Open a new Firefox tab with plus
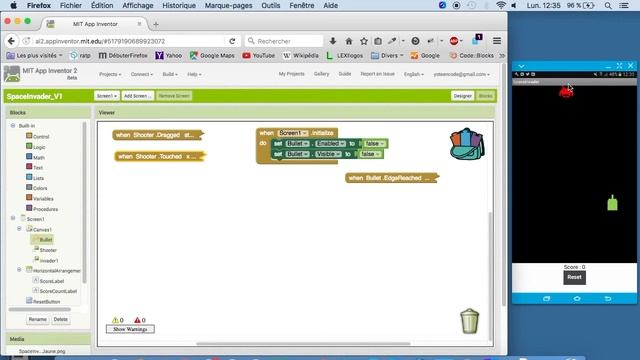The width and height of the screenshot is (640, 360). point(156,24)
